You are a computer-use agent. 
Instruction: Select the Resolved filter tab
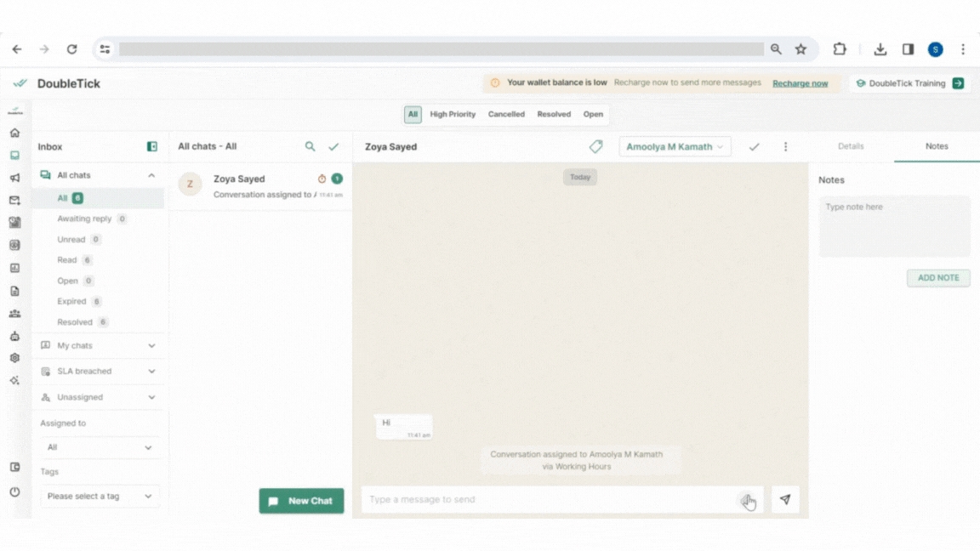click(554, 115)
